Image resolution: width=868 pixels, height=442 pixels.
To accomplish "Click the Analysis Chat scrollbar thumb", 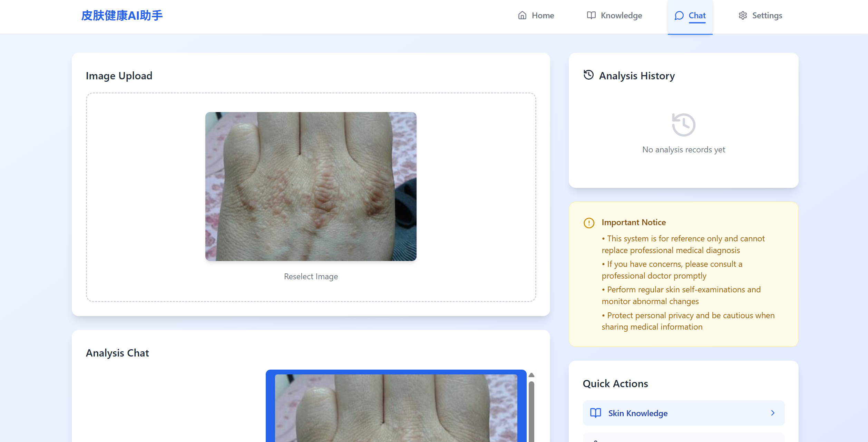I will point(531,410).
